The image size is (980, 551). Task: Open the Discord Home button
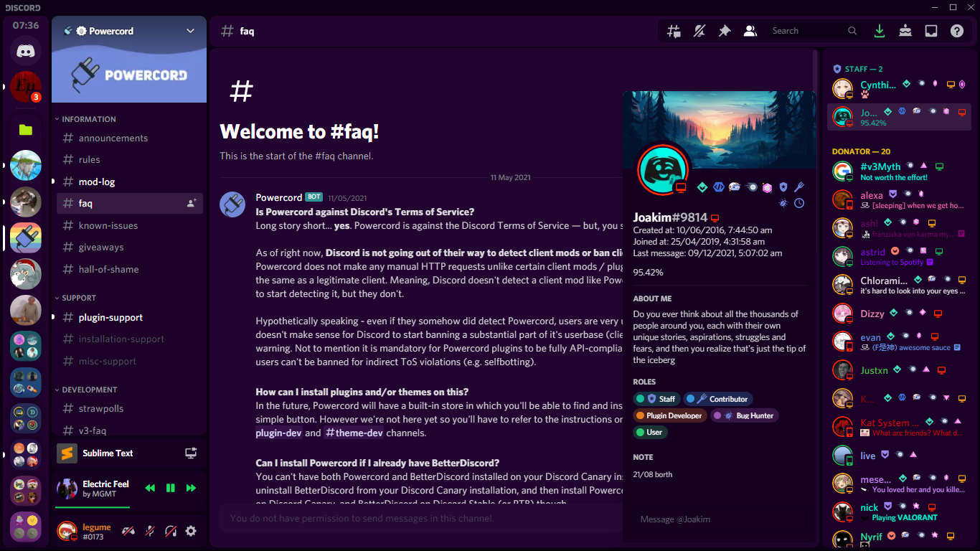pos(26,51)
